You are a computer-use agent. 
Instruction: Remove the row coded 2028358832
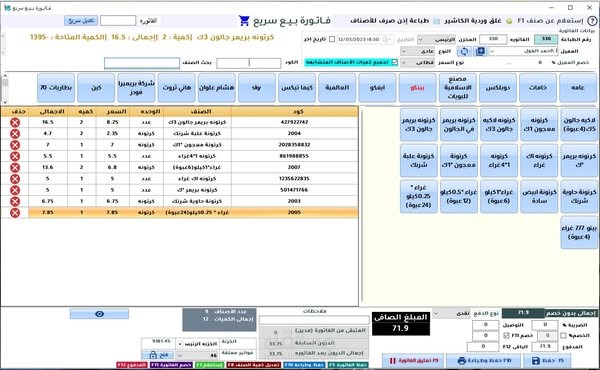click(x=15, y=145)
